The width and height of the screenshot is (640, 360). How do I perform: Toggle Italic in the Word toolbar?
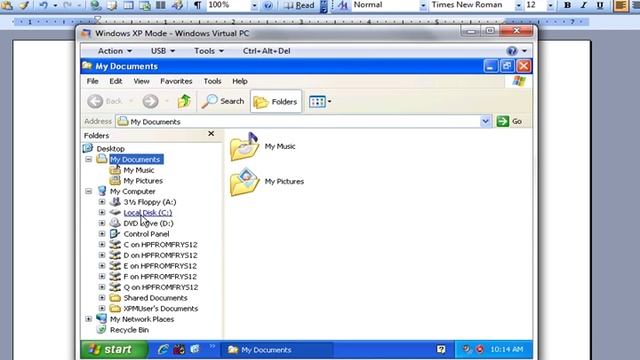coord(584,5)
